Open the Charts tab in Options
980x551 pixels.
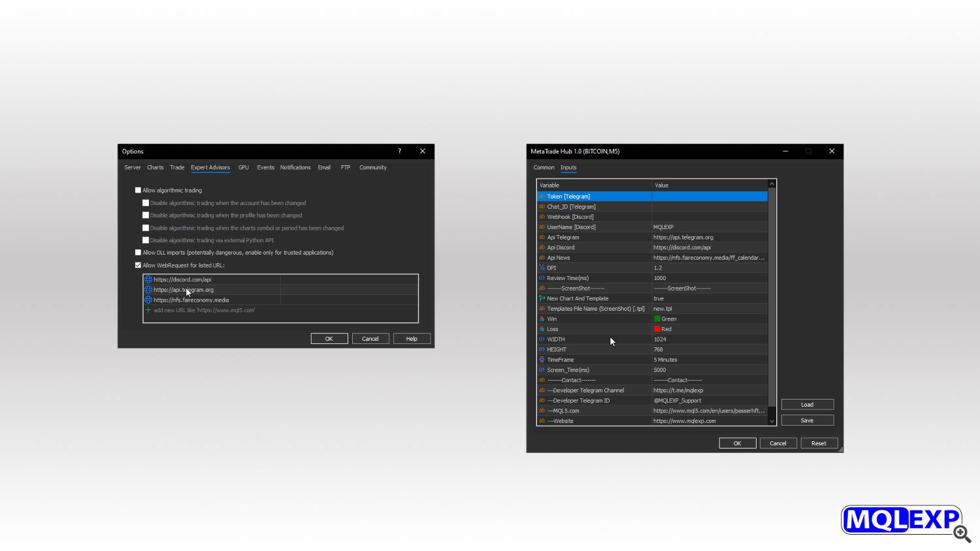pos(155,168)
